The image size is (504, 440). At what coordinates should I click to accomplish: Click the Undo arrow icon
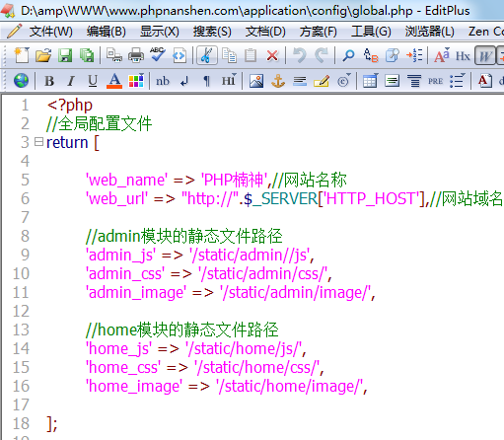(x=299, y=55)
